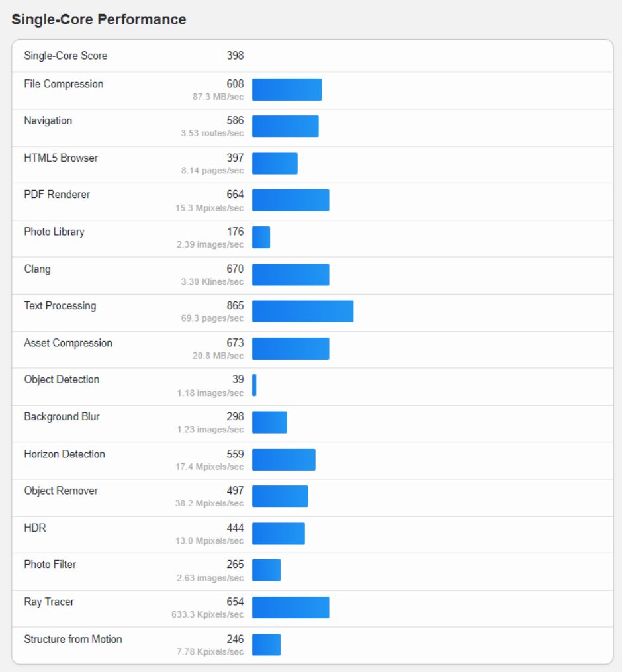This screenshot has height=672, width=622.
Task: Select the Horizon Detection label
Action: coord(64,454)
